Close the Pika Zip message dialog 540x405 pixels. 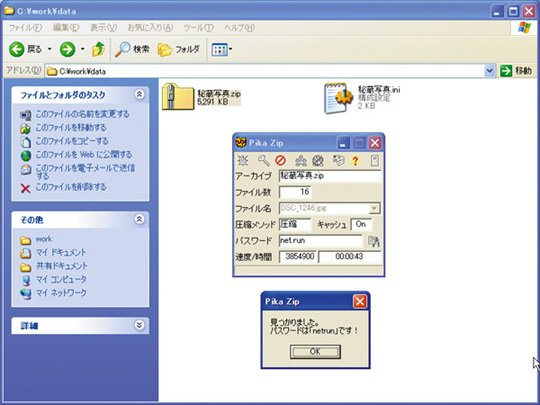click(x=360, y=302)
